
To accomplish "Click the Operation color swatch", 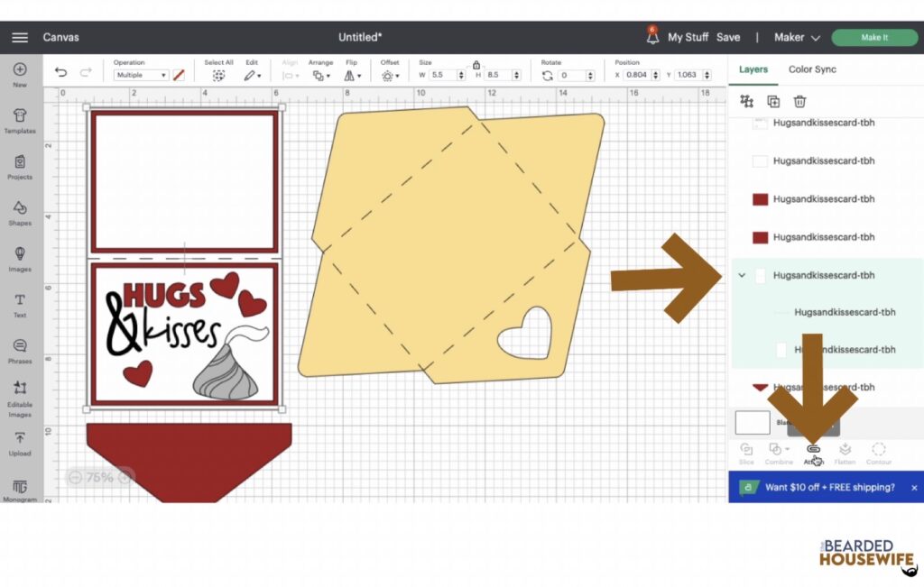I will point(179,76).
